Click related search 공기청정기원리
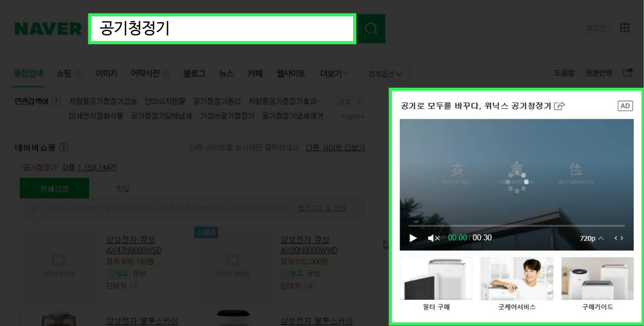 [x=217, y=101]
